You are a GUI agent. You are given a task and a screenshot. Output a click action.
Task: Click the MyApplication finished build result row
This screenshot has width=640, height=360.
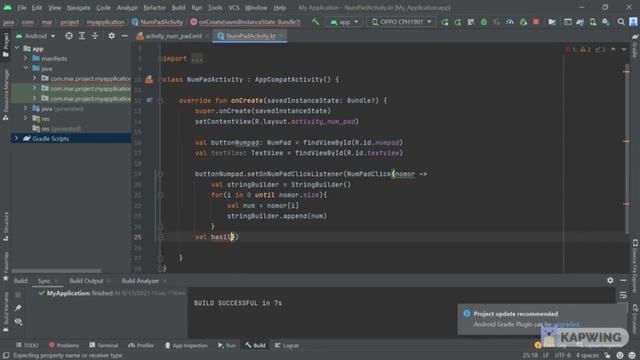pyautogui.click(x=112, y=293)
